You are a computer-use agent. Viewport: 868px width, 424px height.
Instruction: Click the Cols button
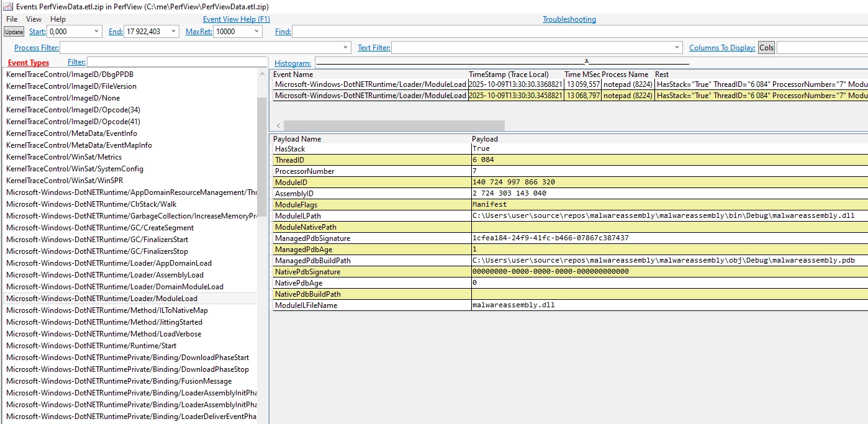(x=766, y=47)
